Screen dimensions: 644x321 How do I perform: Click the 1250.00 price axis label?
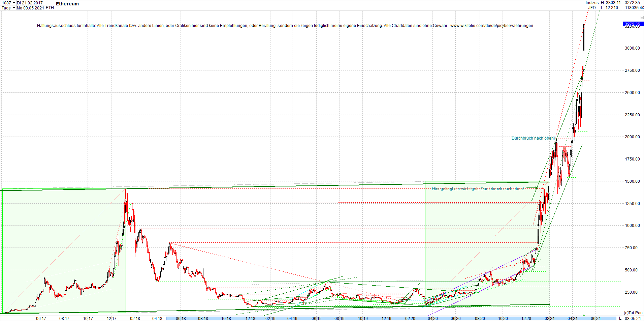click(633, 204)
